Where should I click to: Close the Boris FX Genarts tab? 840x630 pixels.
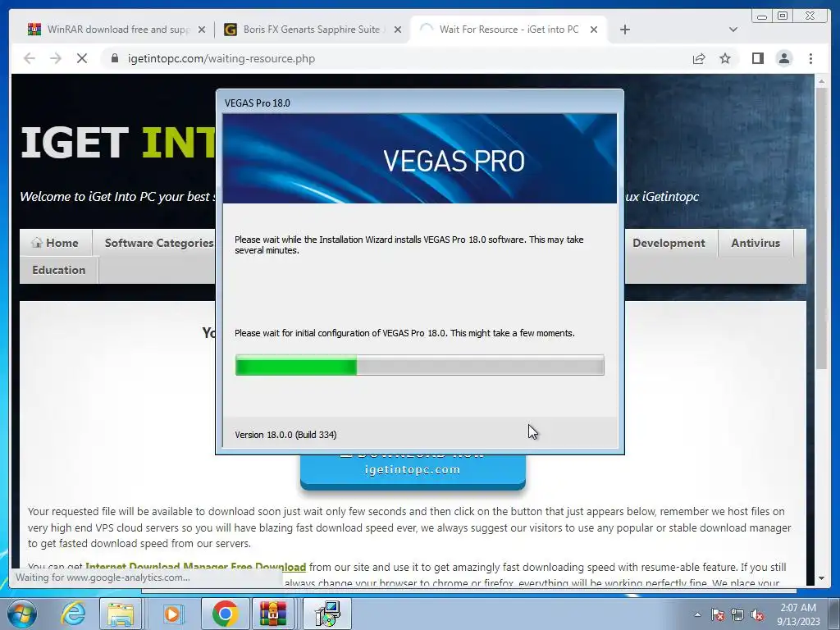[398, 30]
